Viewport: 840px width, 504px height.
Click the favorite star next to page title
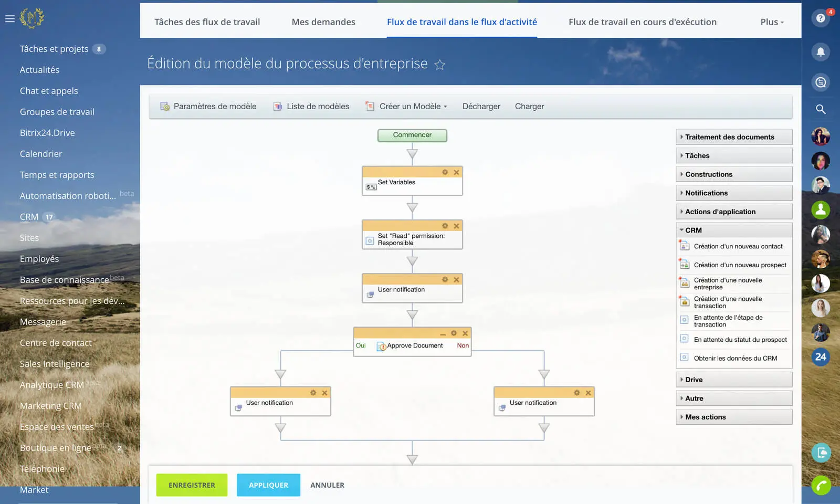coord(440,65)
